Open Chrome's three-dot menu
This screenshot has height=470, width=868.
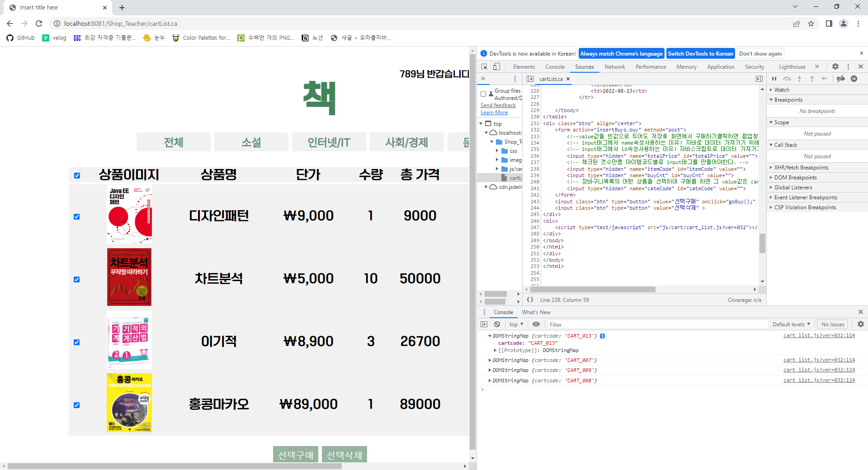click(x=858, y=23)
